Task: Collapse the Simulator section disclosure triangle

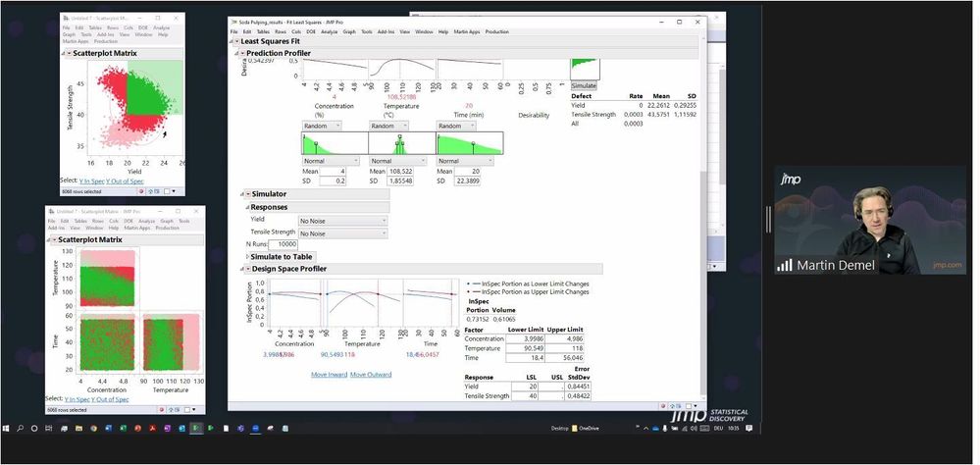Action: [x=242, y=194]
